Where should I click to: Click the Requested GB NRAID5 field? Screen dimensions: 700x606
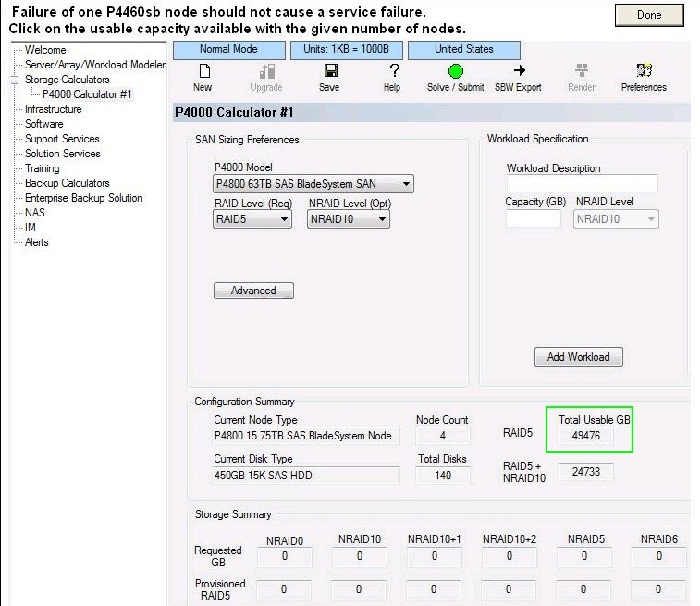[583, 556]
